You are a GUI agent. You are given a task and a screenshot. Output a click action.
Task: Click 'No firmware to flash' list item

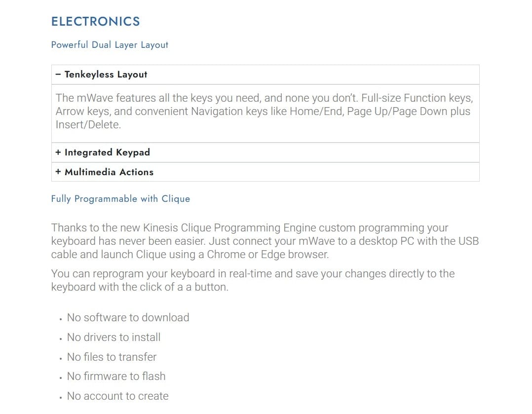tap(116, 376)
